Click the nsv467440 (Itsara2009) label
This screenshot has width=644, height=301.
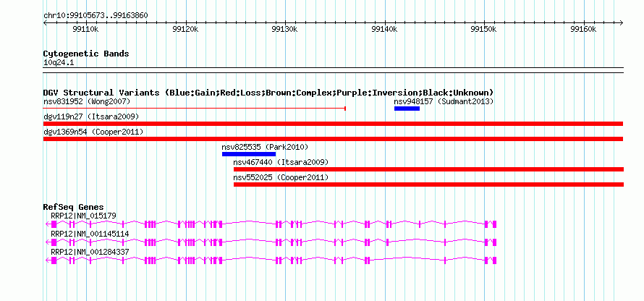[281, 162]
